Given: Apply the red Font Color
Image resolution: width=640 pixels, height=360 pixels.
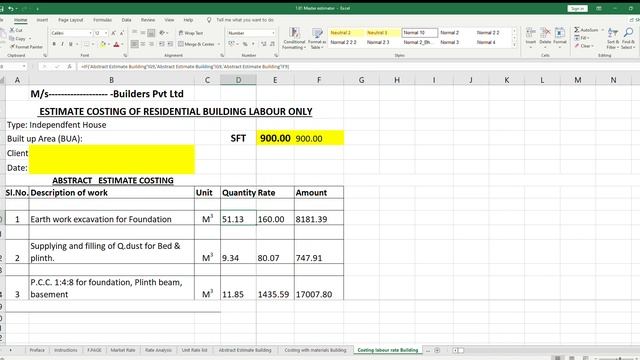Looking at the screenshot, I should (x=116, y=44).
